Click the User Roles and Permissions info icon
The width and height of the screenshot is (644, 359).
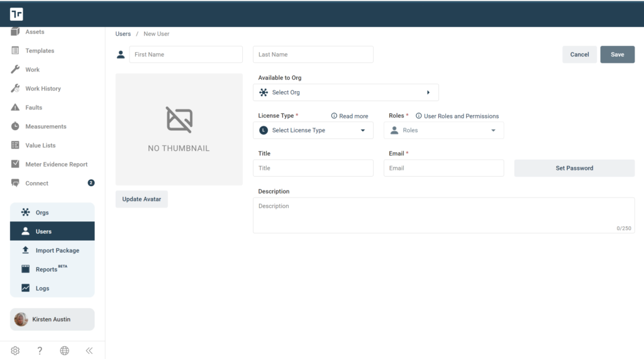click(x=418, y=116)
